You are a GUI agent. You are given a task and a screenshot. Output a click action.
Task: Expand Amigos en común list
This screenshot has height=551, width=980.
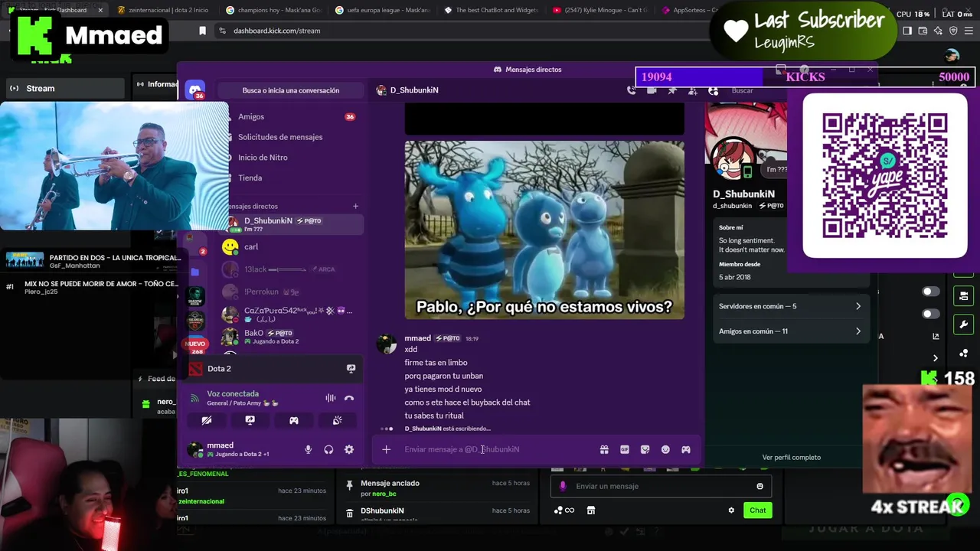(x=790, y=331)
